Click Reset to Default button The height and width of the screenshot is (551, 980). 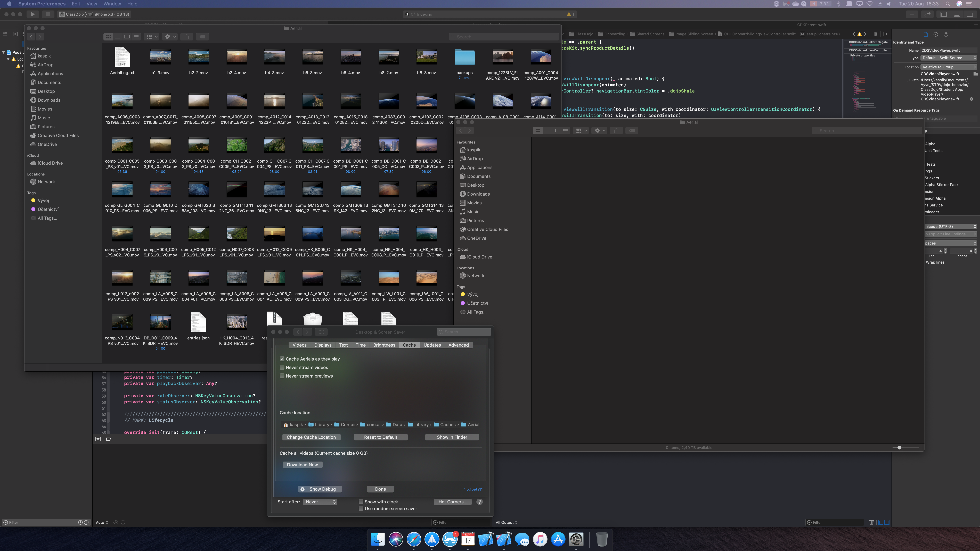click(x=380, y=437)
